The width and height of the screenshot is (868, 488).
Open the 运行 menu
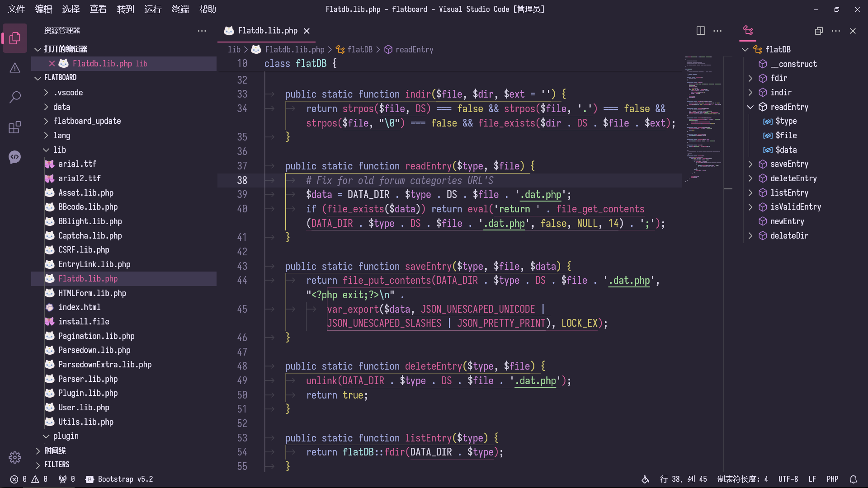153,9
